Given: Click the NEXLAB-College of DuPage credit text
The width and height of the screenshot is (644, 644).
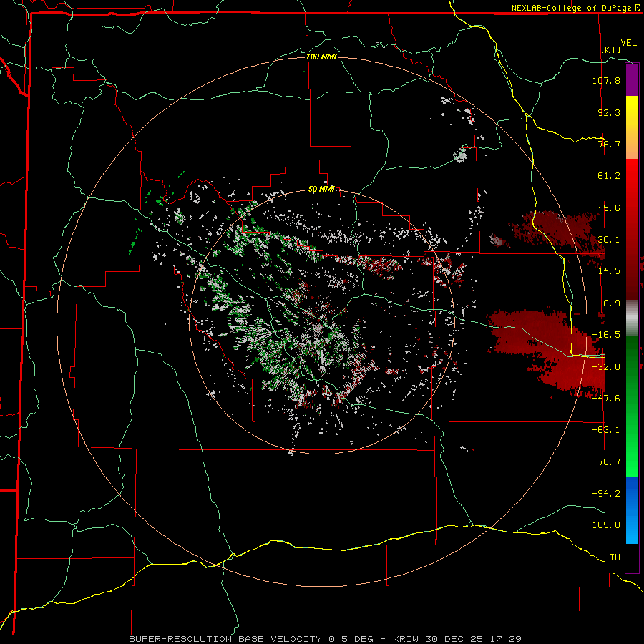Looking at the screenshot, I should point(572,8).
